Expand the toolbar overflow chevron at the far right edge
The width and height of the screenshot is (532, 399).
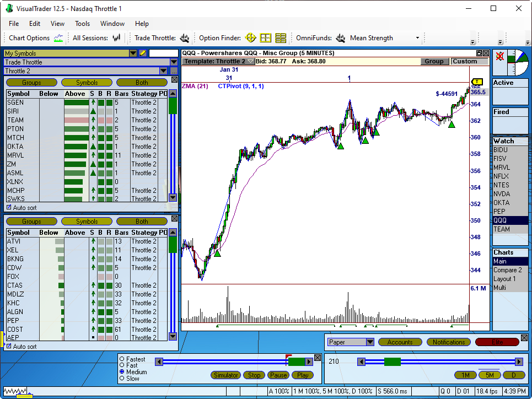pos(527,42)
